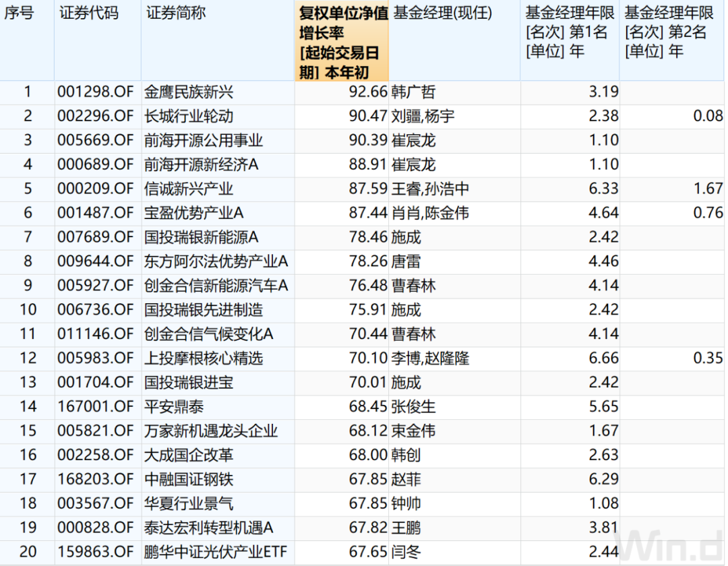The height and width of the screenshot is (566, 728).
Task: Click growth value 90.39
Action: pos(368,140)
